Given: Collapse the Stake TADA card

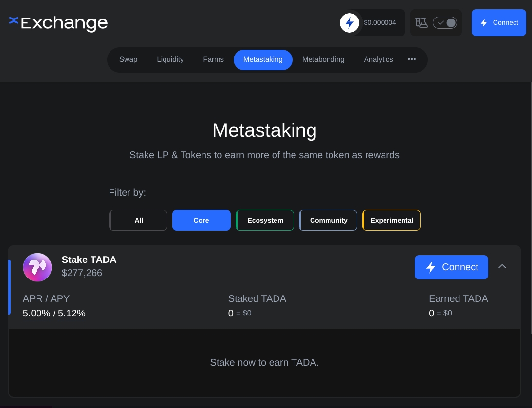Looking at the screenshot, I should click(502, 266).
